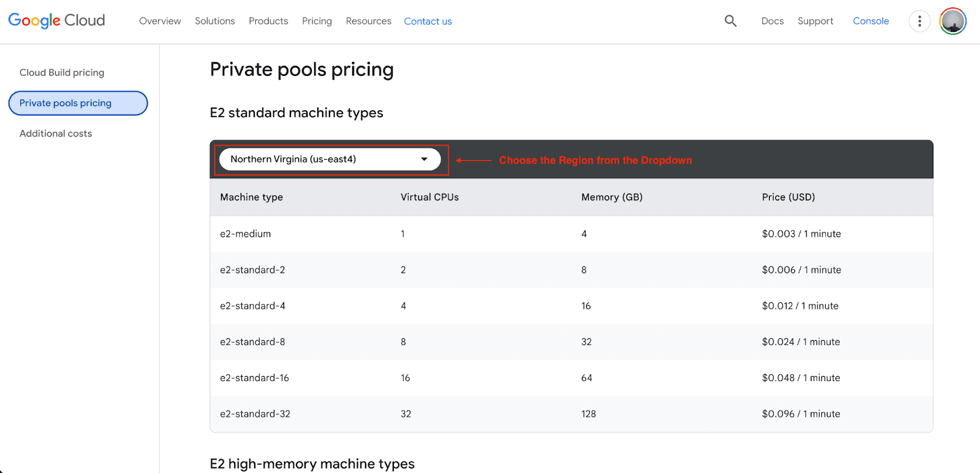Viewport: 980px width, 473px height.
Task: Open the Products menu
Action: click(268, 21)
